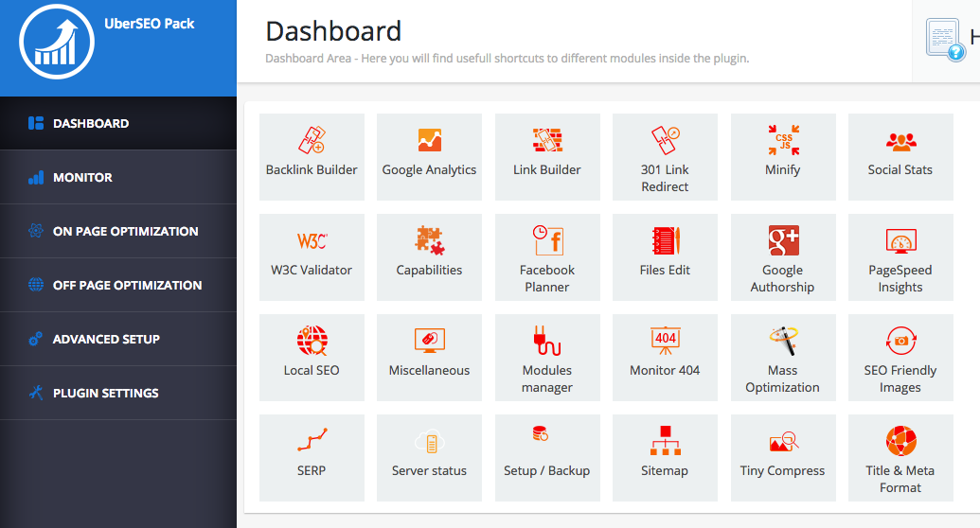Click the Setup / Backup label
980x528 pixels.
[x=547, y=471]
